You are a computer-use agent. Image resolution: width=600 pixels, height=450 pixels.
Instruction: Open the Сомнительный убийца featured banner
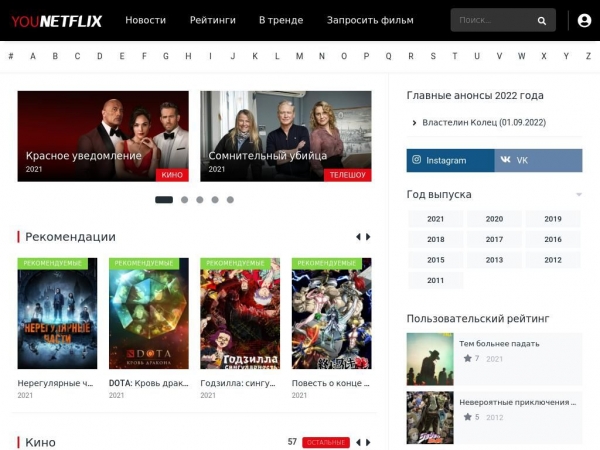[286, 136]
